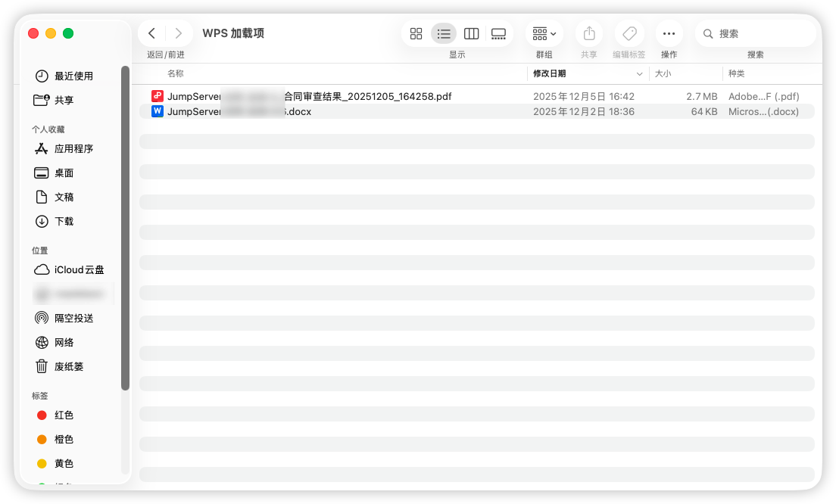This screenshot has height=504, width=836.
Task: Open the actions (操作) ellipsis menu
Action: 669,33
